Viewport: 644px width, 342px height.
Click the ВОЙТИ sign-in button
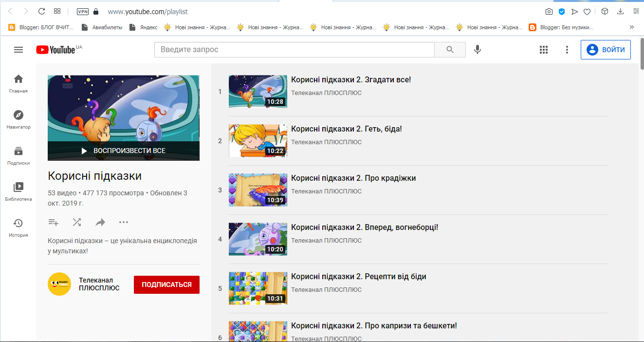[606, 50]
